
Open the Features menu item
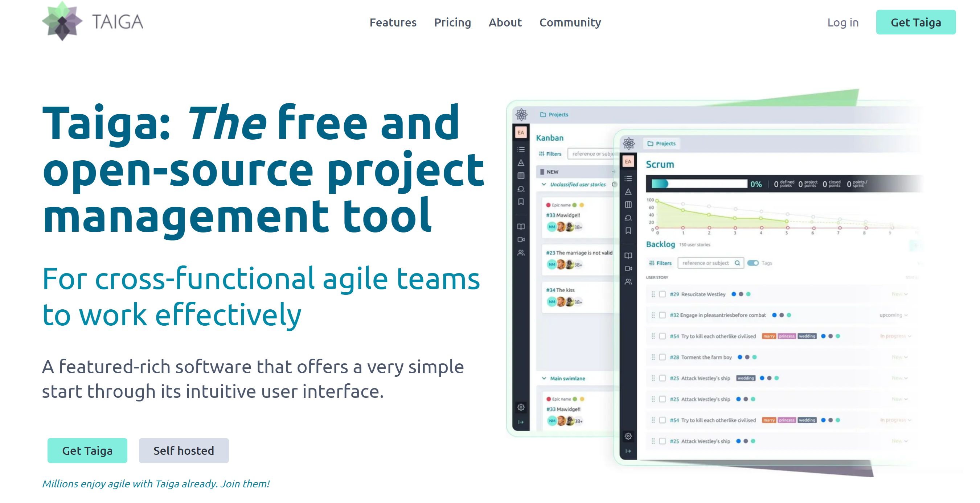point(393,22)
